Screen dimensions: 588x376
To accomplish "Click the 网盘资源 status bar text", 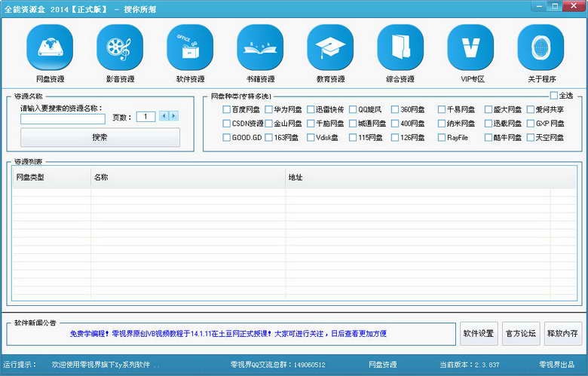I will coord(382,365).
